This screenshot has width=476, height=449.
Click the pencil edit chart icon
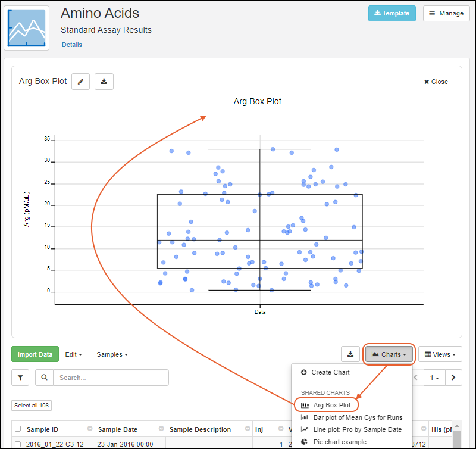point(80,82)
